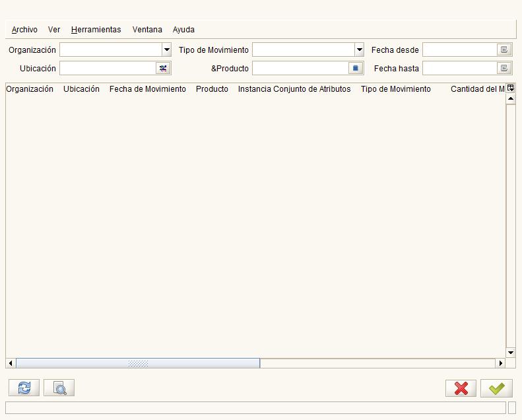Image resolution: width=522 pixels, height=420 pixels.
Task: Cancel with the red X button
Action: click(x=461, y=388)
